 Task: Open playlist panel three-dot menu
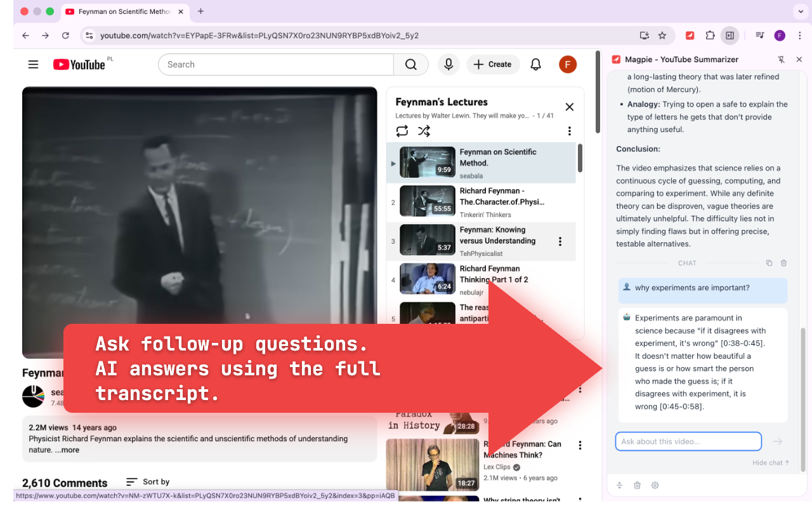pyautogui.click(x=570, y=131)
